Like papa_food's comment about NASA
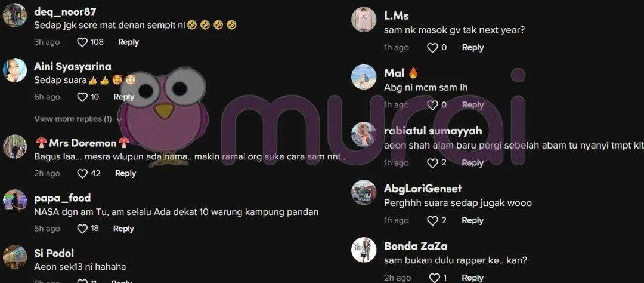 (82, 228)
